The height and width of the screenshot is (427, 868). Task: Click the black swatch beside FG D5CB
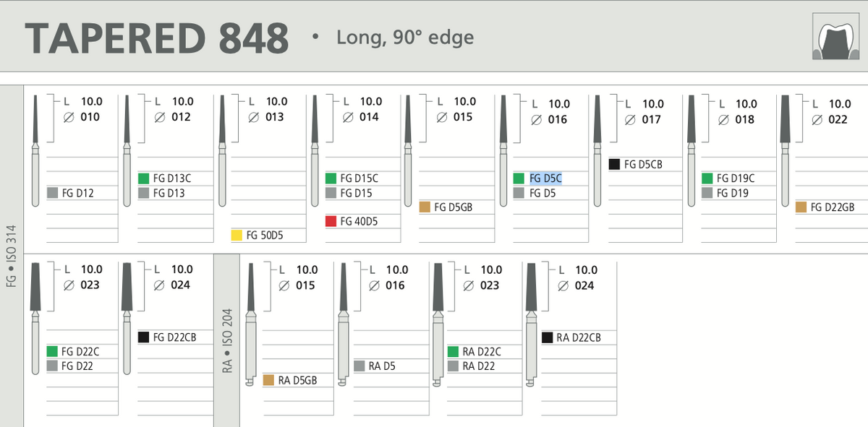(614, 164)
